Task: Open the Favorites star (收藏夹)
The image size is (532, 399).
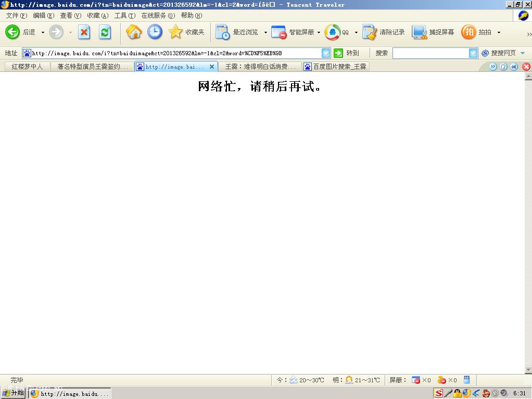Action: click(x=176, y=32)
